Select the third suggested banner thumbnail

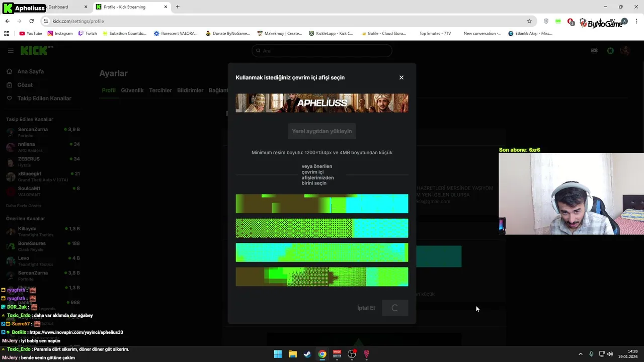(322, 252)
